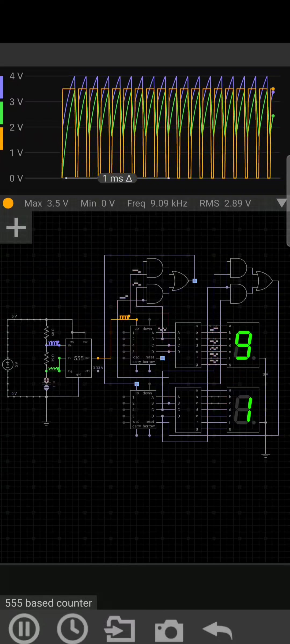Select the seven-segment display showing 1
Image resolution: width=290 pixels, height=644 pixels.
(x=243, y=409)
